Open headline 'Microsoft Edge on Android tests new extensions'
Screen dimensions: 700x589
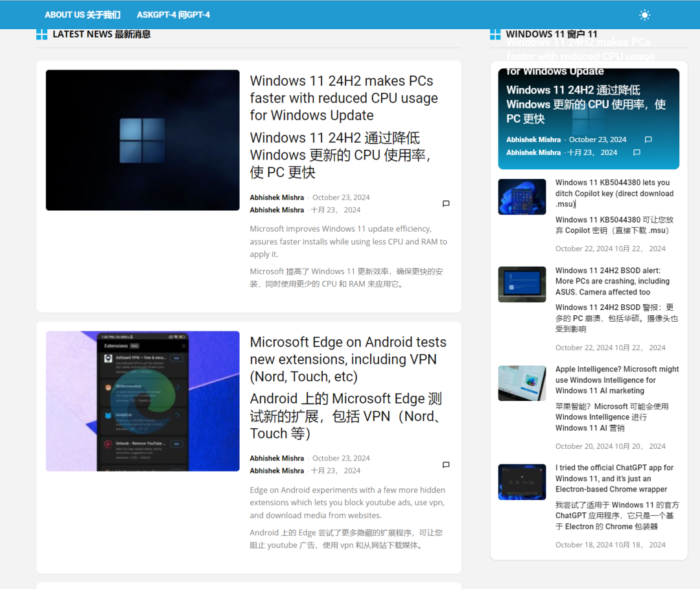pyautogui.click(x=348, y=359)
